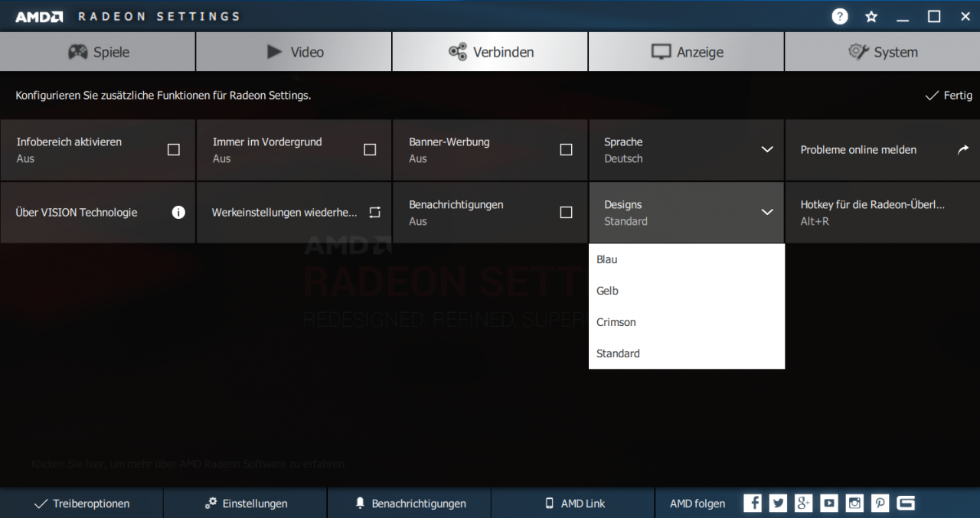The image size is (980, 518).
Task: Choose Standard in the Designs list
Action: click(x=687, y=353)
